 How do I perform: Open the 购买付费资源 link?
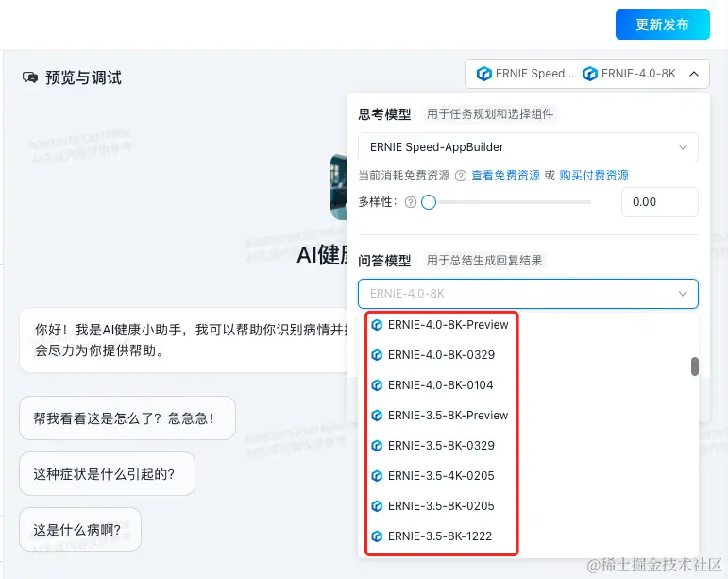pyautogui.click(x=594, y=176)
